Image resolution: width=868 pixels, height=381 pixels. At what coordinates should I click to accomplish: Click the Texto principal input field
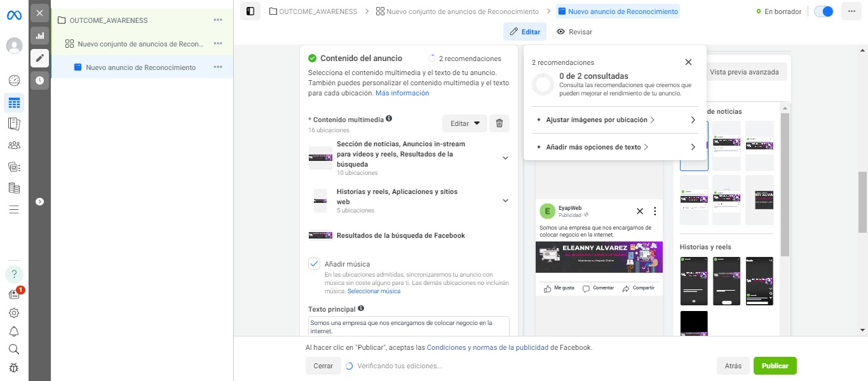(409, 326)
